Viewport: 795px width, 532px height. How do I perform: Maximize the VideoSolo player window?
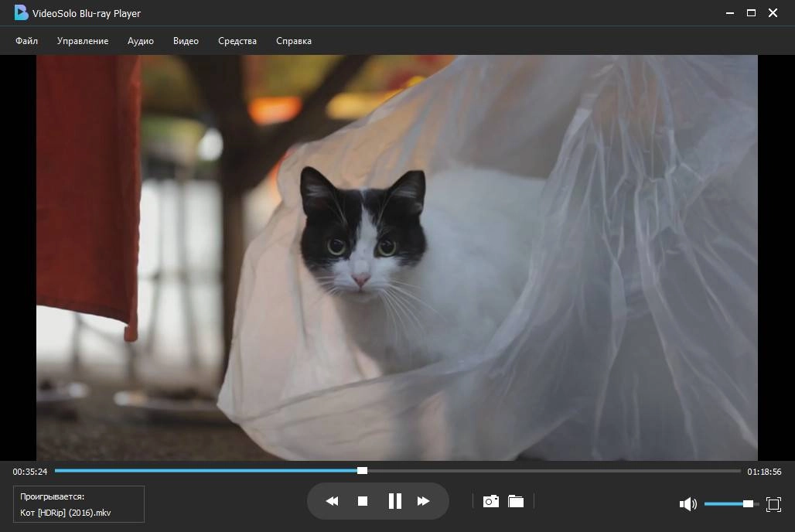752,13
